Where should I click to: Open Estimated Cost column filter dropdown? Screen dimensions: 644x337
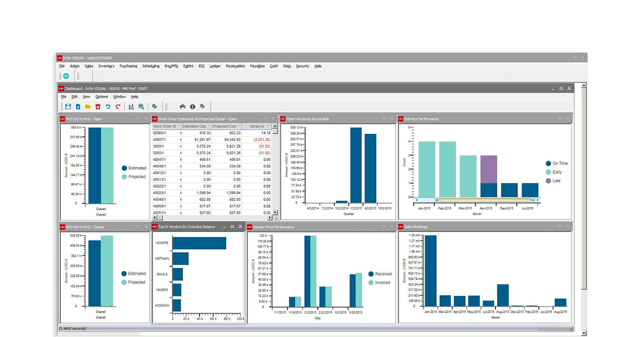[209, 126]
